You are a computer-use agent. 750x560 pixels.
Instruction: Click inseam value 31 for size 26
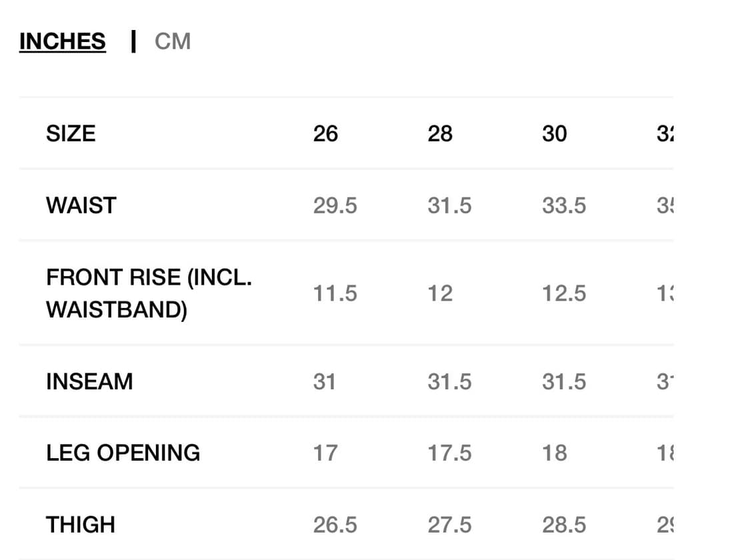click(x=324, y=381)
